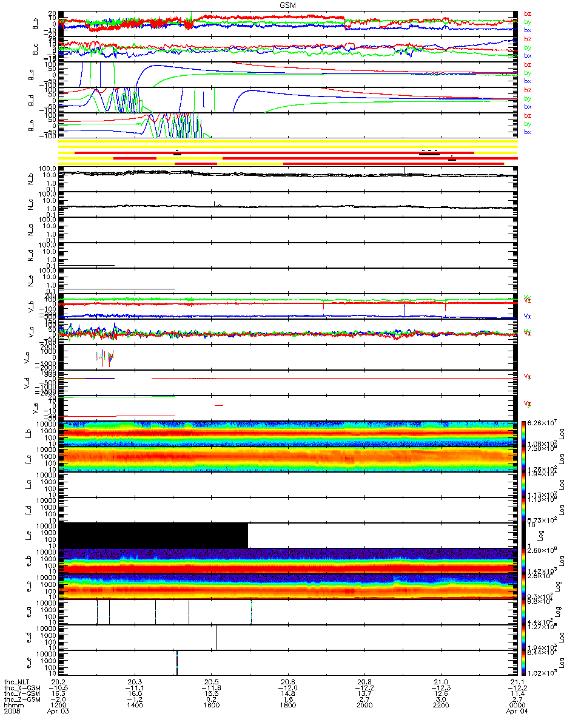Image resolution: width=564 pixels, height=728 pixels.
Task: Select the 'N_a' axis label
Action: point(32,229)
